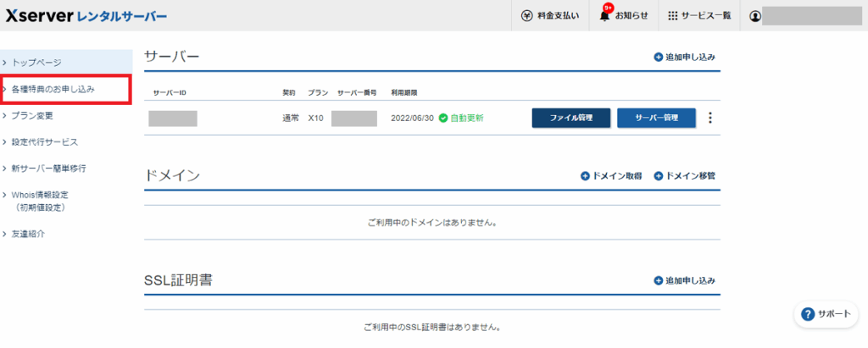Open プラン変更 from the sidebar
The image size is (868, 348).
tap(32, 115)
